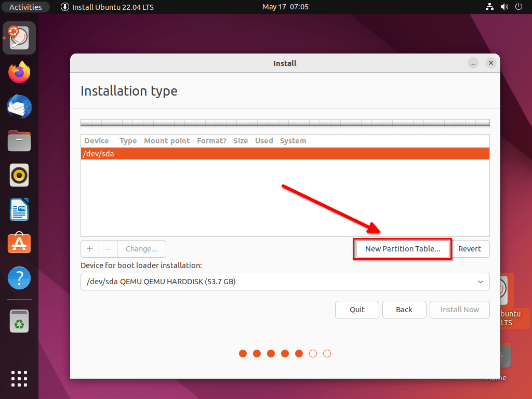Screen dimensions: 532x399
Task: Click the network indicator in the top bar
Action: click(x=489, y=7)
